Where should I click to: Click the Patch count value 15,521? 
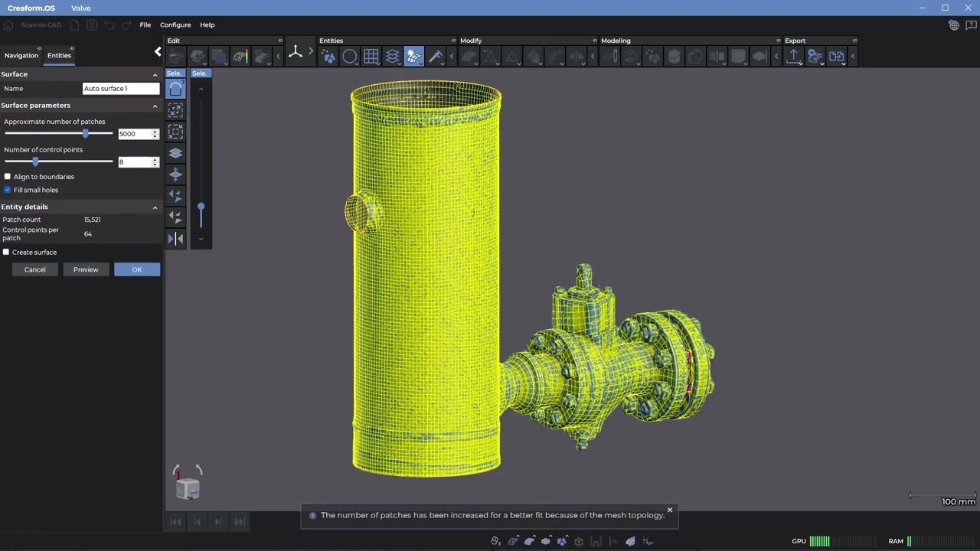[x=92, y=220]
